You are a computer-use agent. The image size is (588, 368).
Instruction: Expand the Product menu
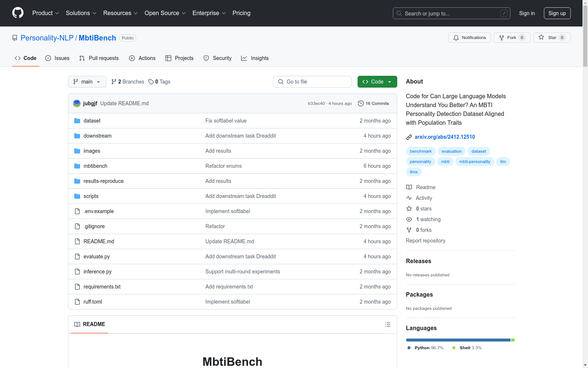coord(46,13)
